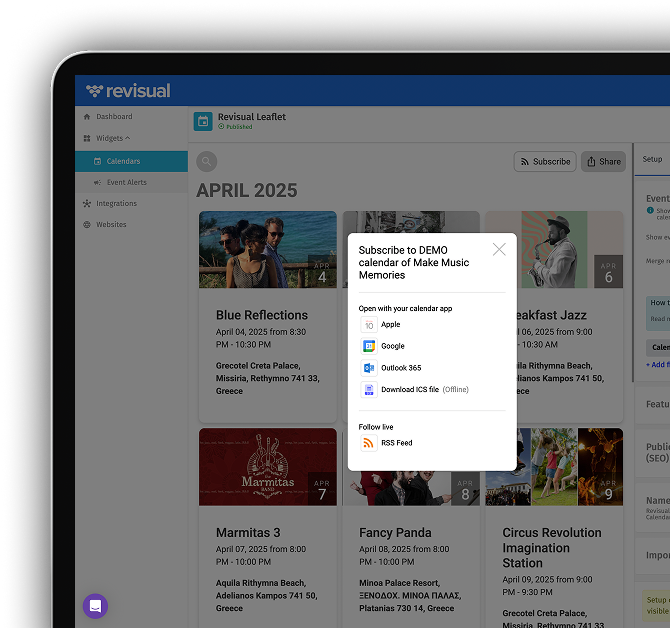Open the chat support bubble
The width and height of the screenshot is (670, 628).
coord(95,606)
